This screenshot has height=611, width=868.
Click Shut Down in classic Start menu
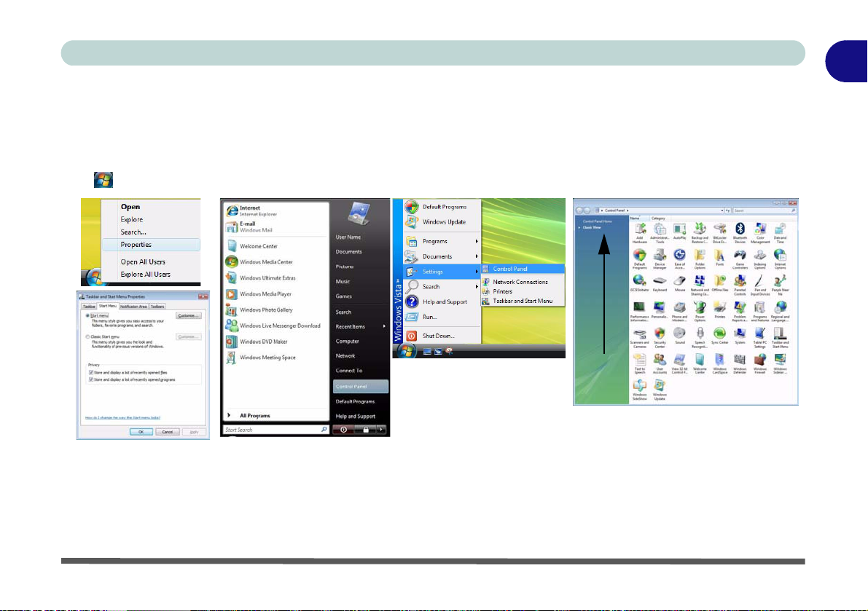439,336
